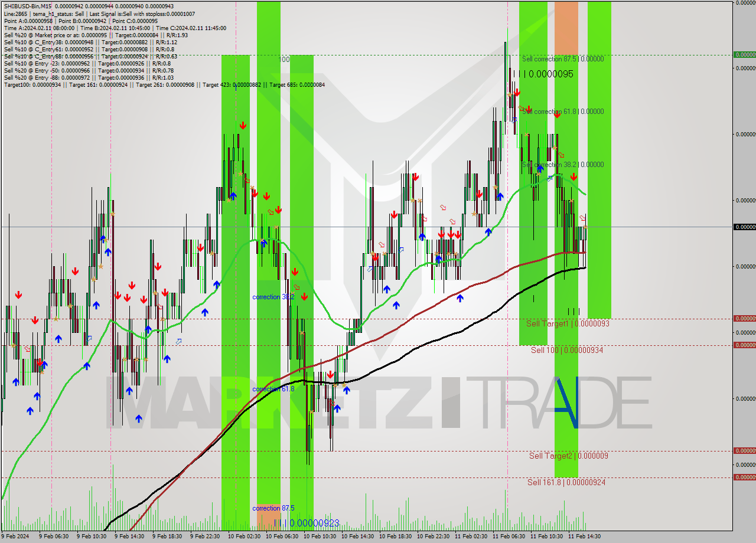Click the 'Sell correction 38.2' label
756x543 pixels.
tap(563, 165)
